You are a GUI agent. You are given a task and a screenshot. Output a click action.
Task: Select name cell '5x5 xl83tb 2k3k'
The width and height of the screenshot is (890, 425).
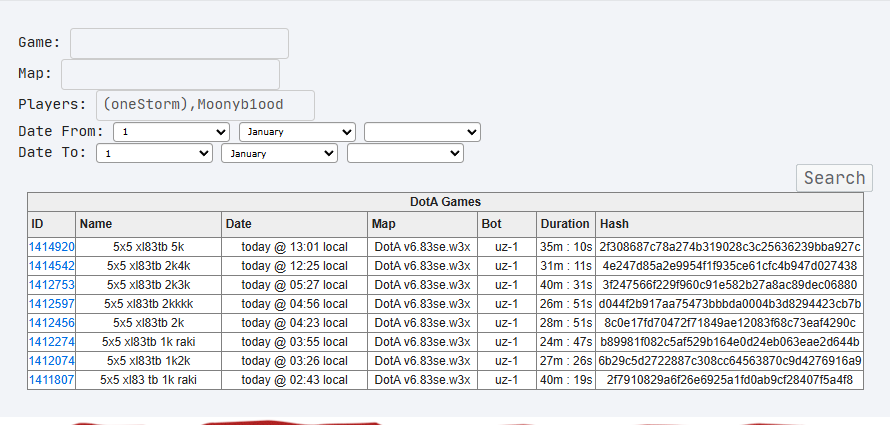(149, 285)
